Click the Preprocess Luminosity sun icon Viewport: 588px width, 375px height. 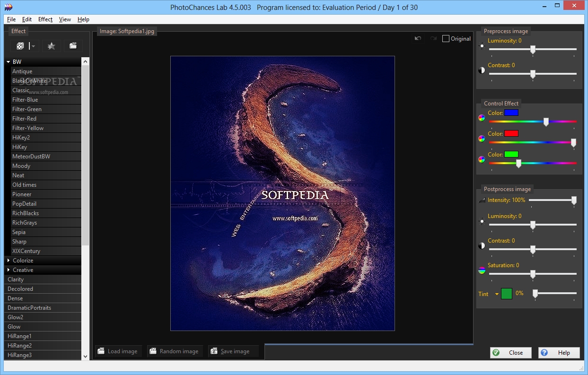click(x=482, y=46)
